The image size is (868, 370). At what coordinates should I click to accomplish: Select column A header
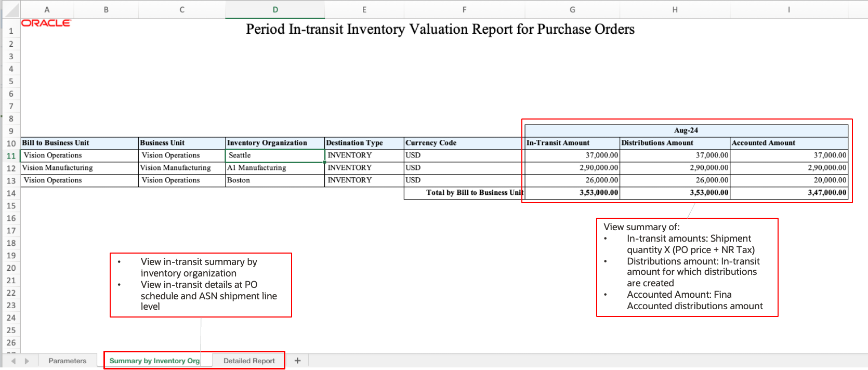tap(47, 9)
